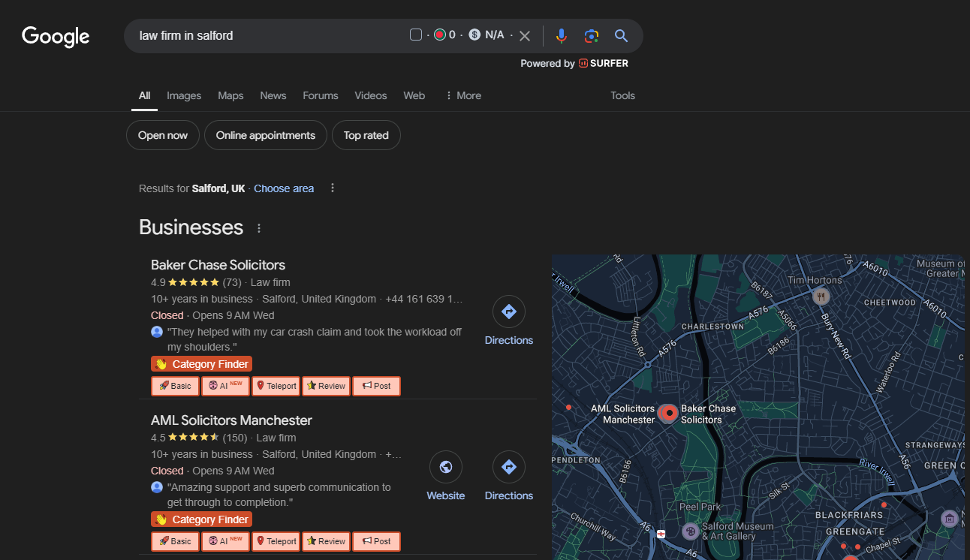Open the Powered by SURFER link
Viewport: 970px width, 560px height.
tap(574, 64)
